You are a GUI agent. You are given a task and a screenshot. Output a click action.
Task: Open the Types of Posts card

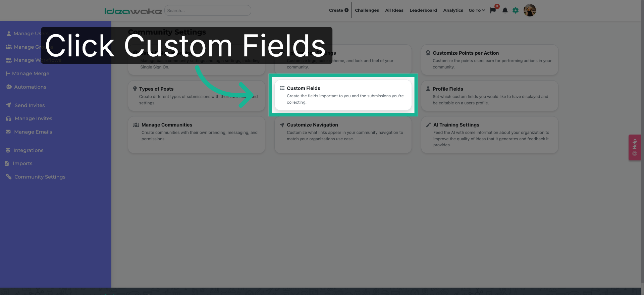tap(196, 96)
